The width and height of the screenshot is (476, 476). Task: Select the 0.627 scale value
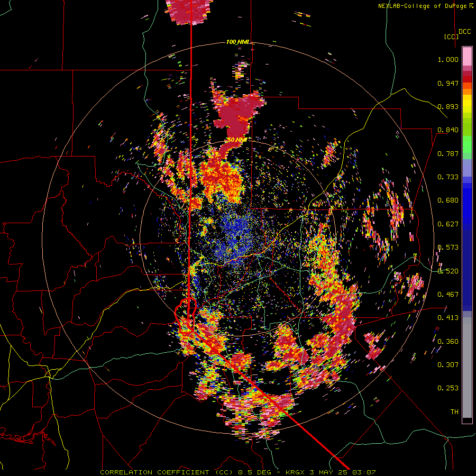click(x=448, y=224)
